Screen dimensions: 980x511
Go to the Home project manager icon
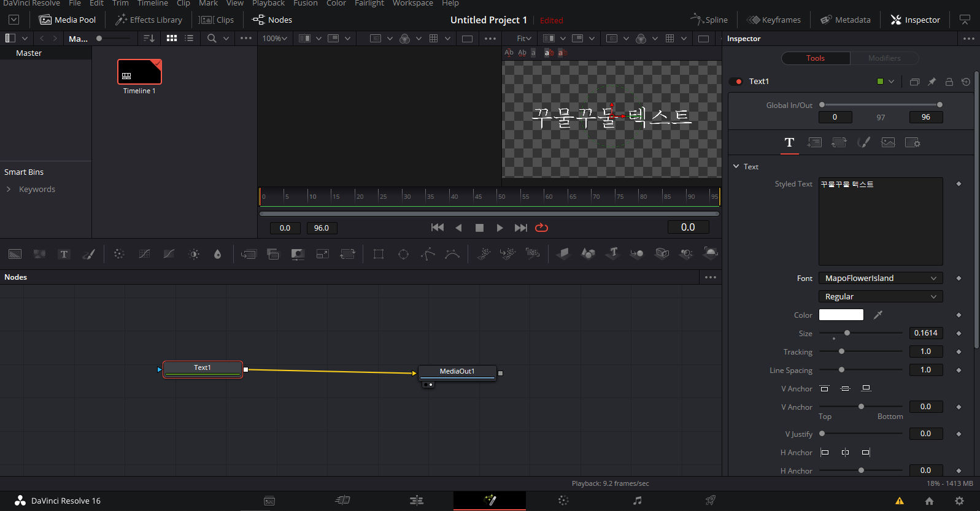click(x=929, y=501)
